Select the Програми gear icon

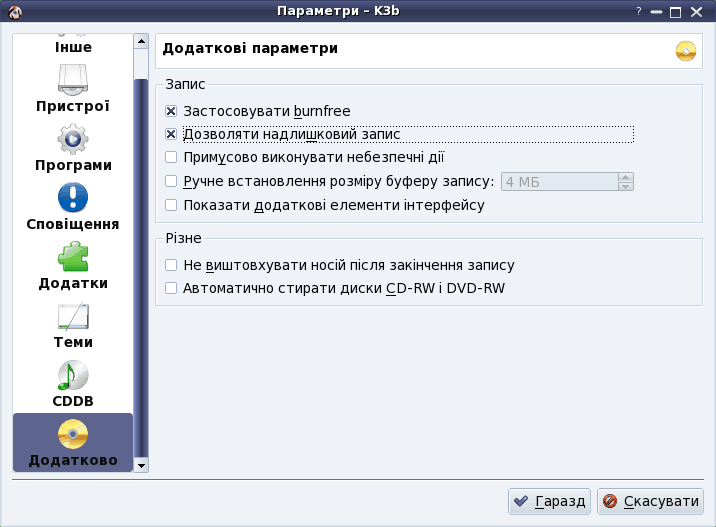click(x=72, y=138)
